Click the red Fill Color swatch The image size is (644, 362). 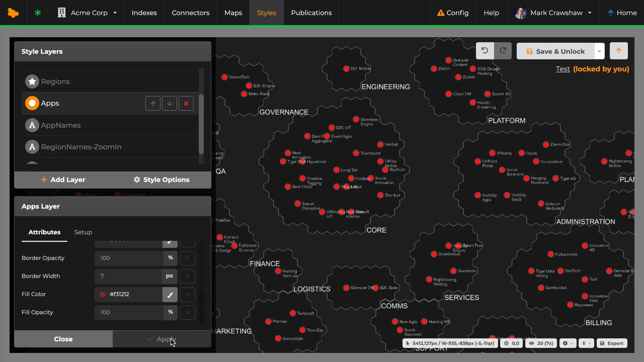pyautogui.click(x=103, y=294)
